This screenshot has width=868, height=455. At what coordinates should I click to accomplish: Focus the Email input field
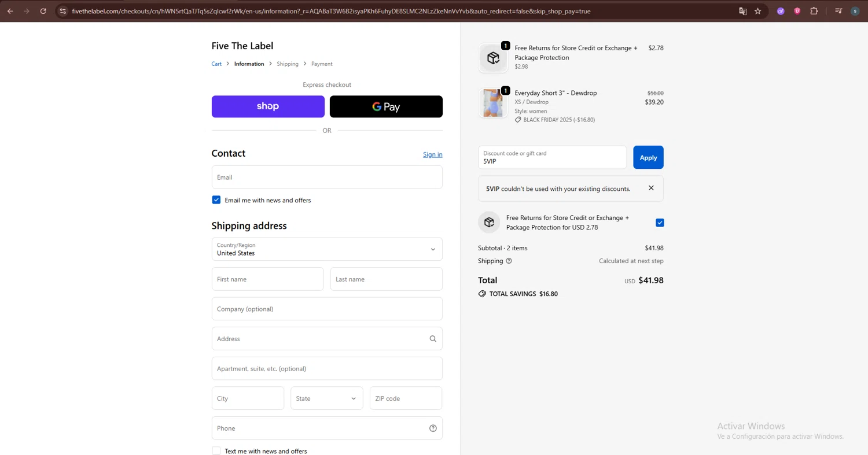click(x=327, y=177)
